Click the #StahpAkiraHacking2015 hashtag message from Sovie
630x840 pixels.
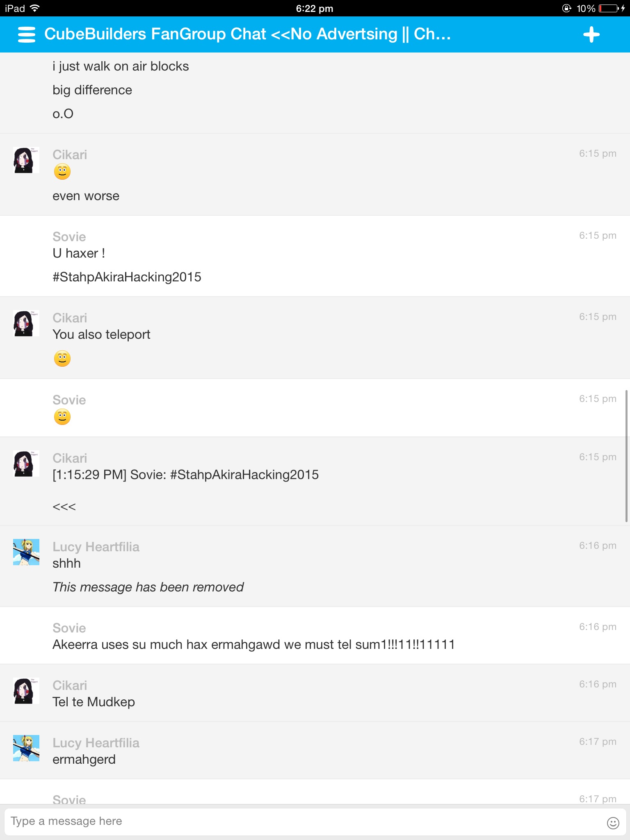click(x=127, y=277)
